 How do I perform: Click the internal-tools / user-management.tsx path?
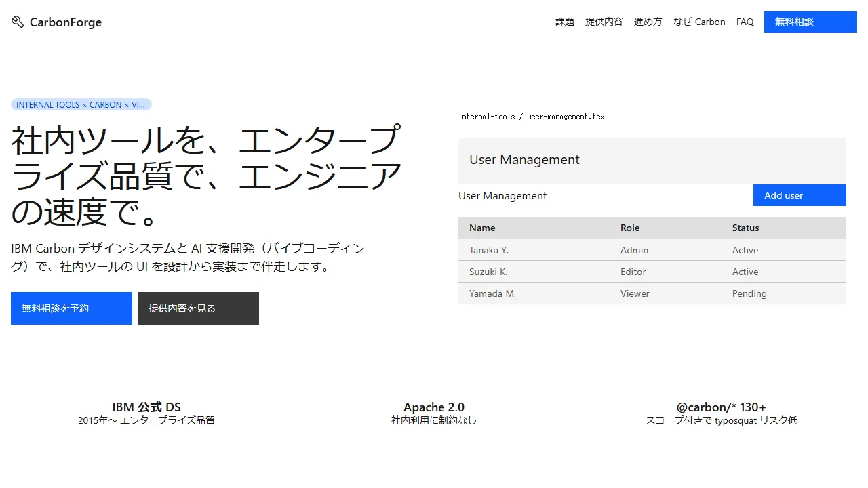(x=531, y=117)
